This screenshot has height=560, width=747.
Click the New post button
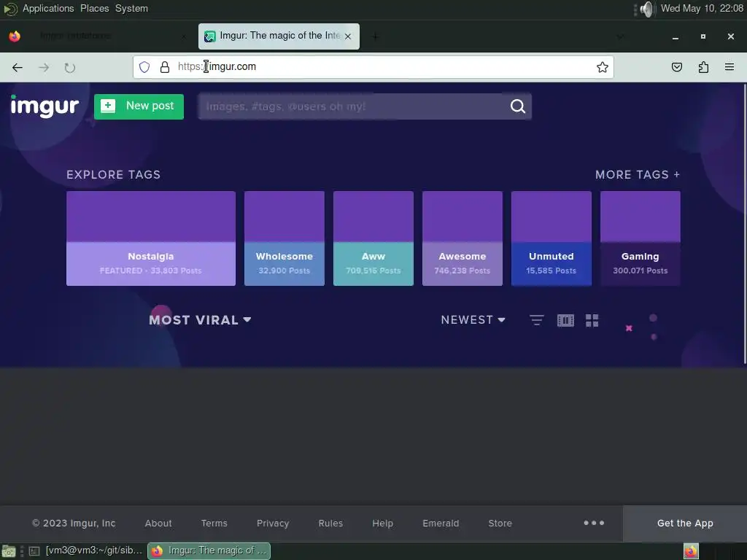[139, 106]
